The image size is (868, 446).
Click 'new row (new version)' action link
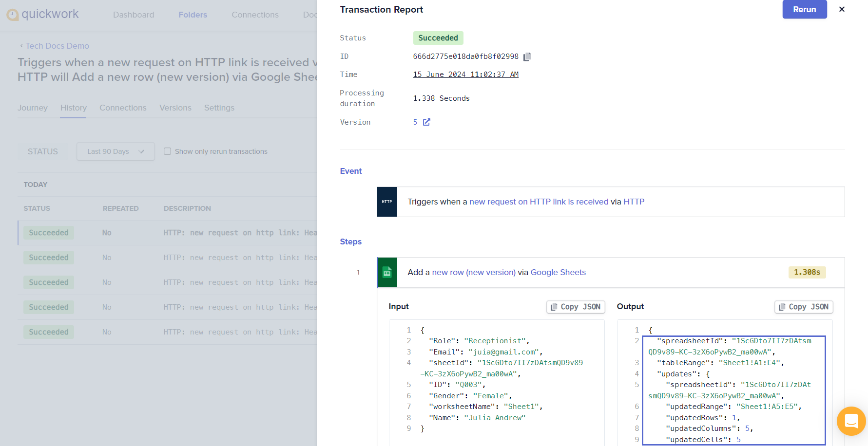coord(474,272)
